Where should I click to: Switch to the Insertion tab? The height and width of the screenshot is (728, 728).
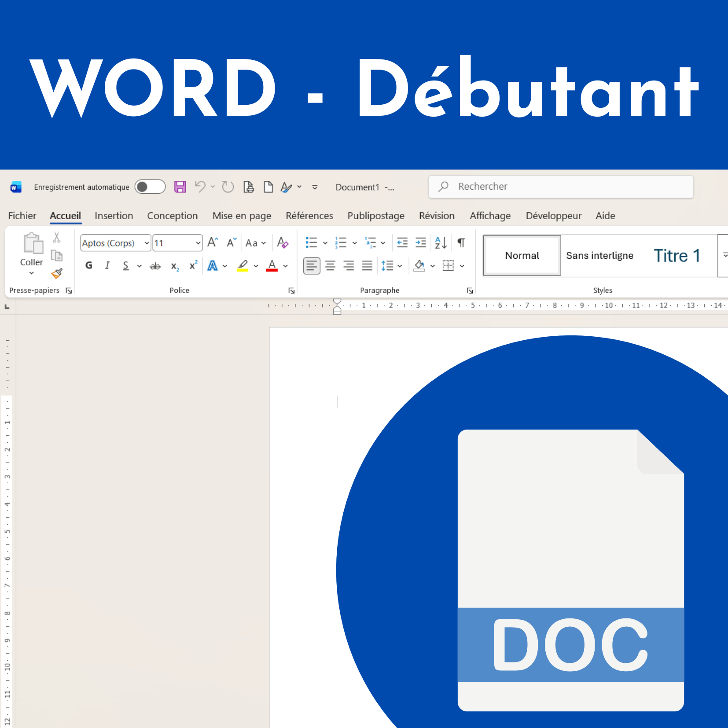(x=114, y=216)
